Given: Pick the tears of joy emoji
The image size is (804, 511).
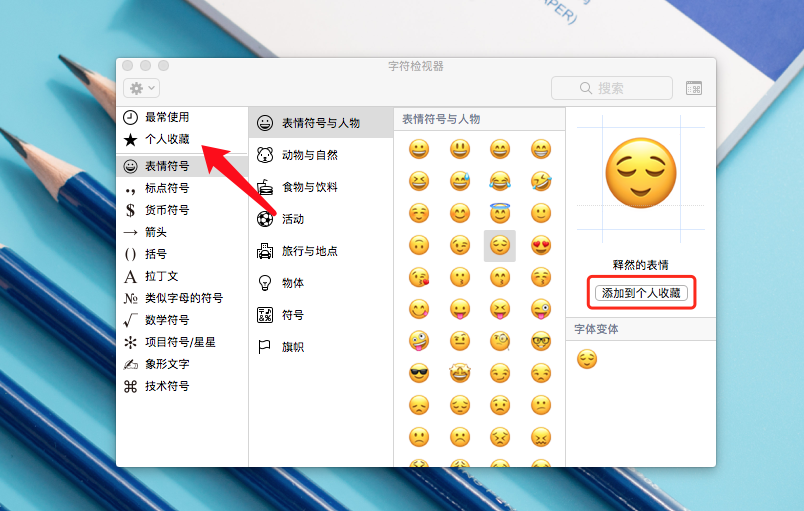Looking at the screenshot, I should point(500,181).
